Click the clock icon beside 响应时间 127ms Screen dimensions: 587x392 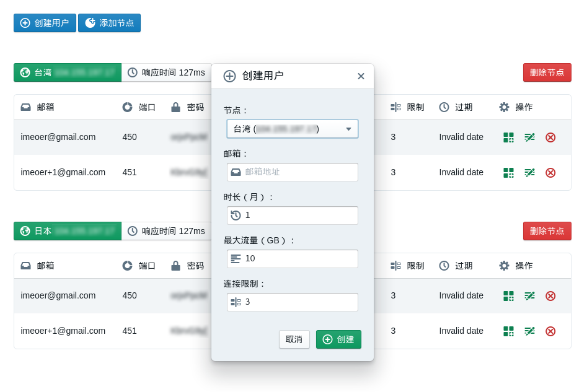click(132, 72)
